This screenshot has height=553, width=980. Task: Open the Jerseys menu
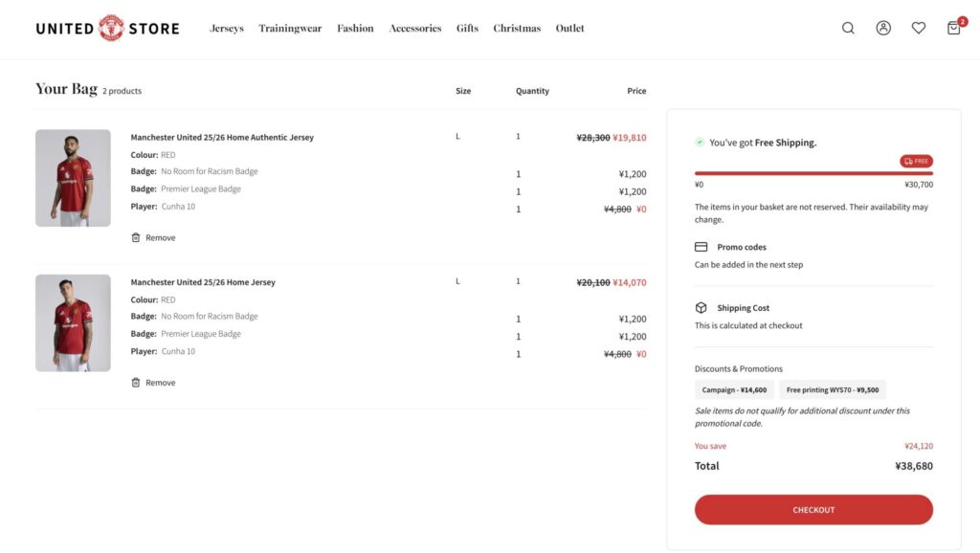pos(227,29)
